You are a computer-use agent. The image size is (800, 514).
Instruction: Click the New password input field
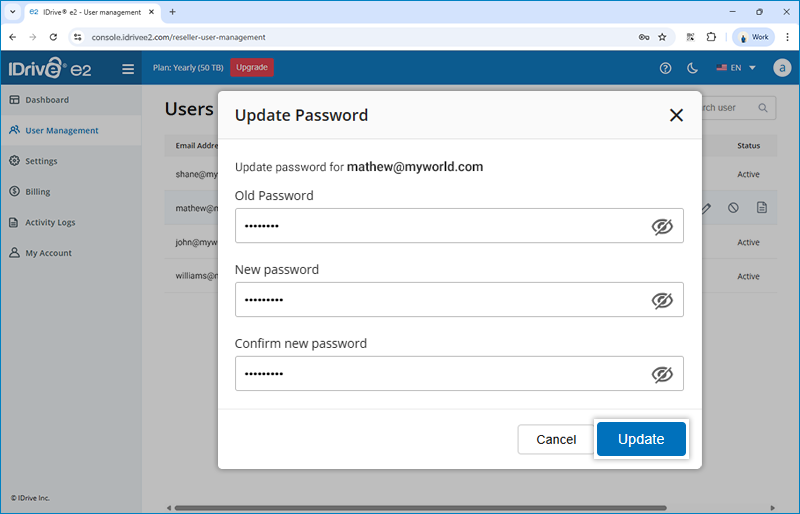pyautogui.click(x=440, y=300)
